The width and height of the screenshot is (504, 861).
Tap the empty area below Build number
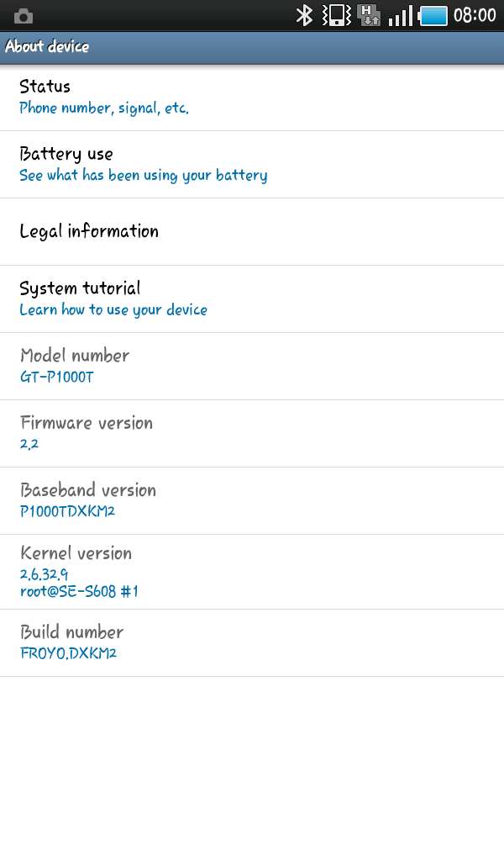point(252,765)
